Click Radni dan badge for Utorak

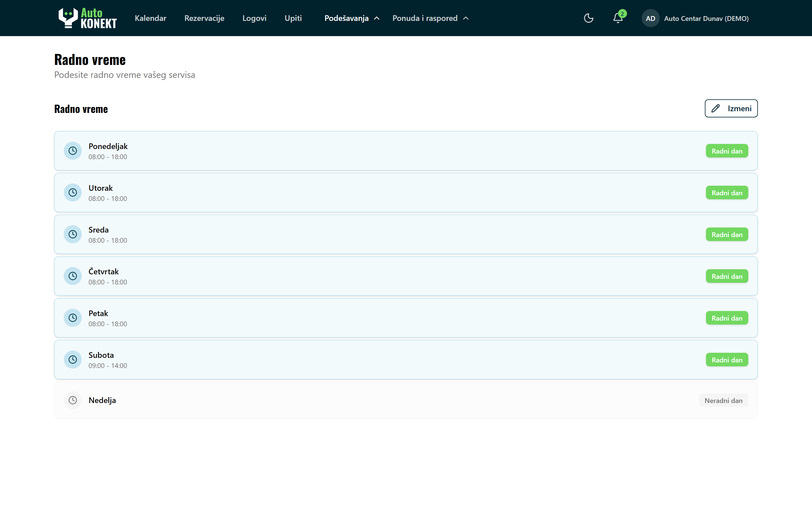(727, 193)
